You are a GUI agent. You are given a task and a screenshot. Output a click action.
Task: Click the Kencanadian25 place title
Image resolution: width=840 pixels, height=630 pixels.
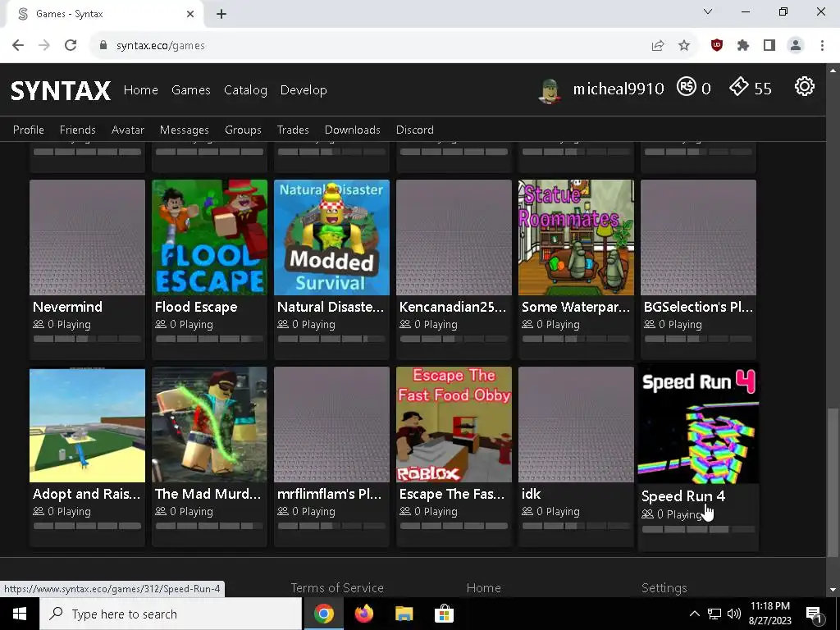(x=453, y=307)
